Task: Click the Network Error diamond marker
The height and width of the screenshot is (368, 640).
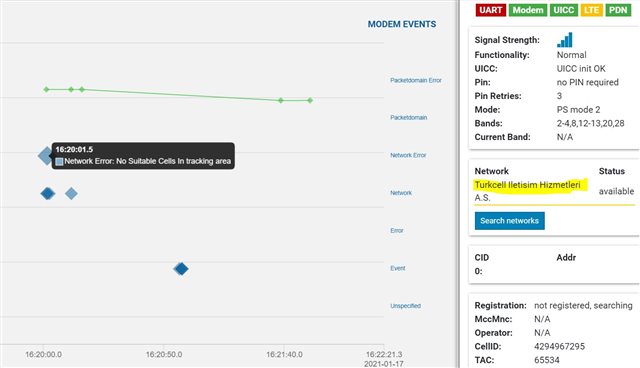Action: [x=45, y=155]
